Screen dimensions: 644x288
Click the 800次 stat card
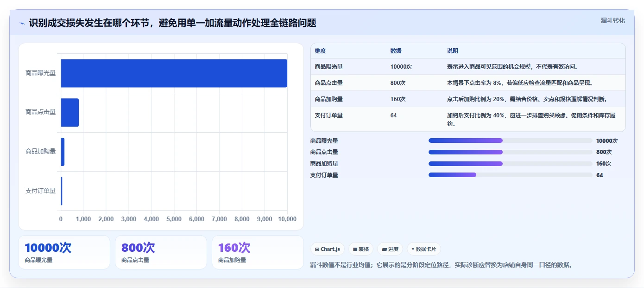tap(161, 252)
